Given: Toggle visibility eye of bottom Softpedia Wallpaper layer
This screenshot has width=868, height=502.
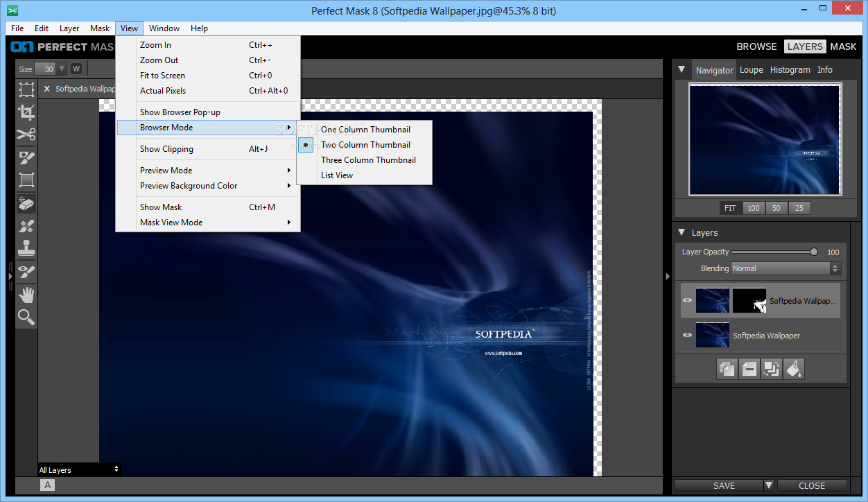Looking at the screenshot, I should (687, 335).
